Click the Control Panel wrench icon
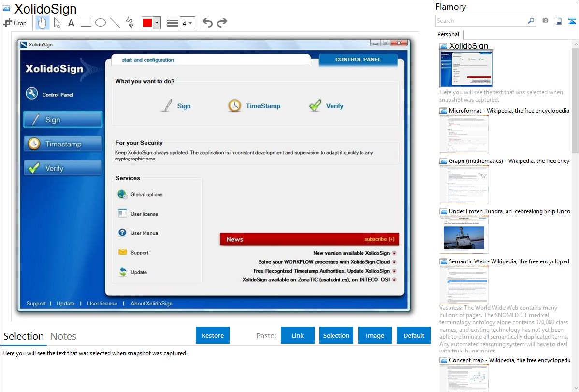 click(32, 93)
